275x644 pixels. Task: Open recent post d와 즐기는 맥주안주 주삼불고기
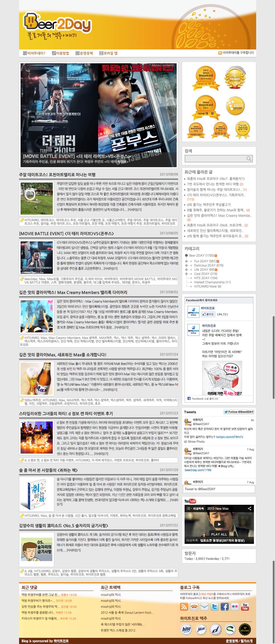point(209,205)
